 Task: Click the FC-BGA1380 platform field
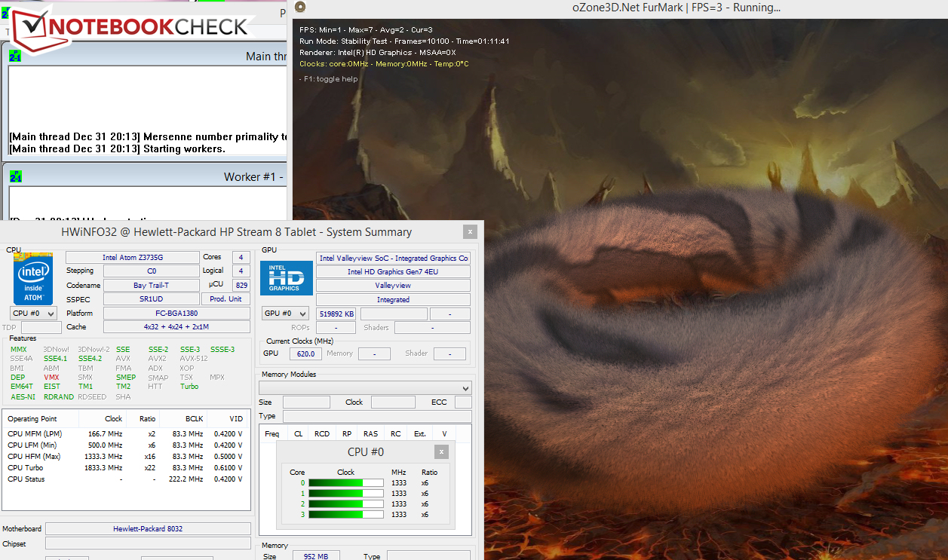click(x=176, y=313)
